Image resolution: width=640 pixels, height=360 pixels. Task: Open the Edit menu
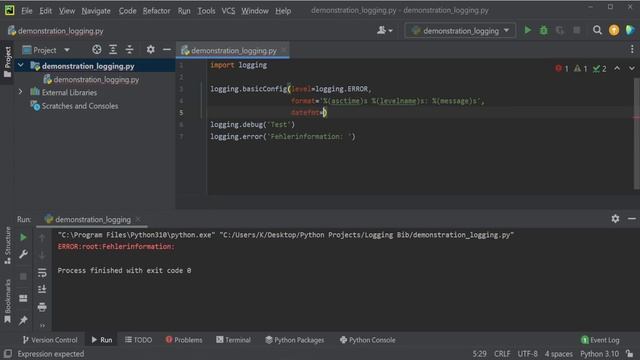[x=45, y=11]
